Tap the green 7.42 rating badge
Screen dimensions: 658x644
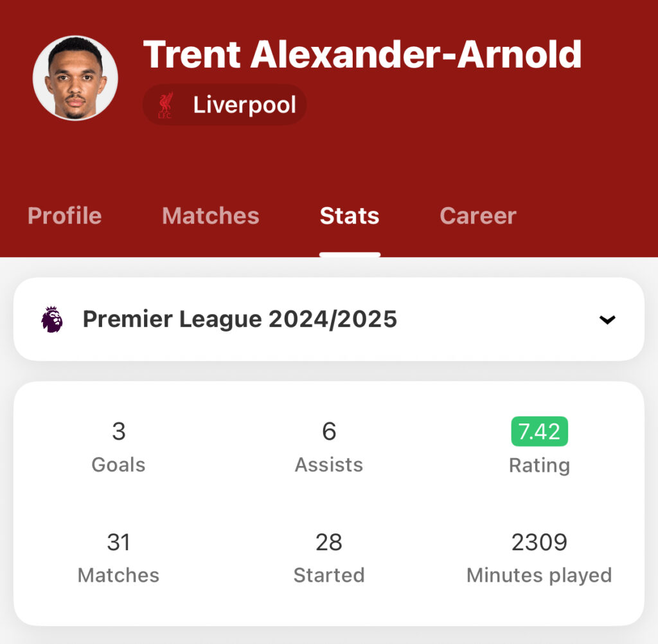click(539, 431)
